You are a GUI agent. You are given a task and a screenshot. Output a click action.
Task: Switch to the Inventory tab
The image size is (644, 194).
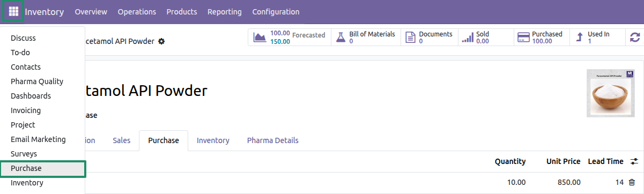pos(213,140)
